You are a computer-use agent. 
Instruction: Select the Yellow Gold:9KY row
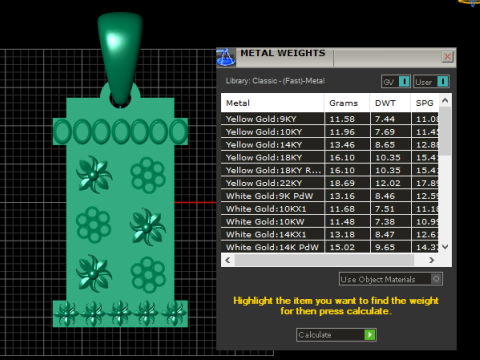[x=330, y=119]
